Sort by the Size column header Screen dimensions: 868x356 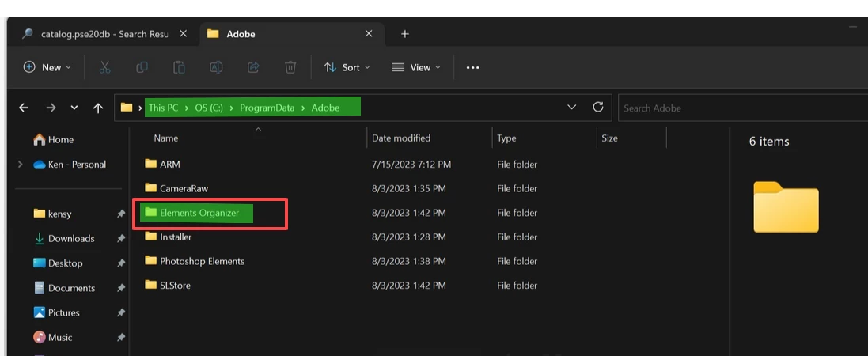(x=609, y=138)
